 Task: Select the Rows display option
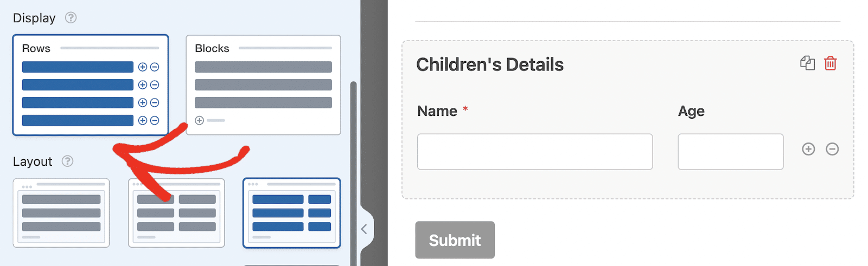pyautogui.click(x=91, y=85)
